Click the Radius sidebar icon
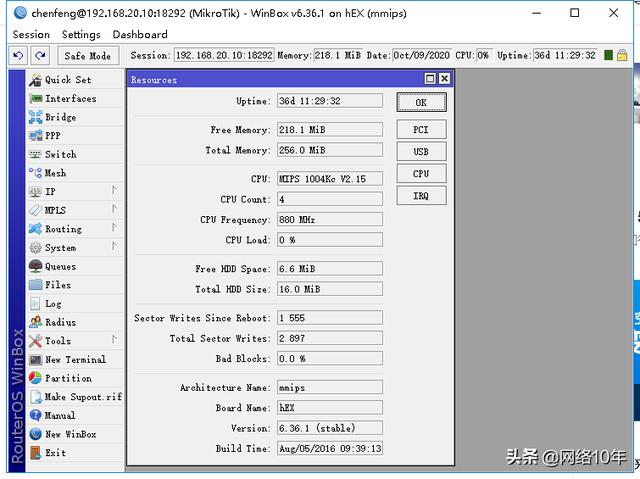Screen dimensions: 640x479 point(36,323)
